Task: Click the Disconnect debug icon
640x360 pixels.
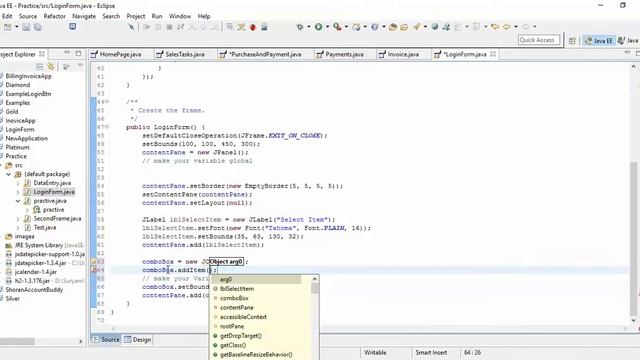Action: click(x=180, y=27)
